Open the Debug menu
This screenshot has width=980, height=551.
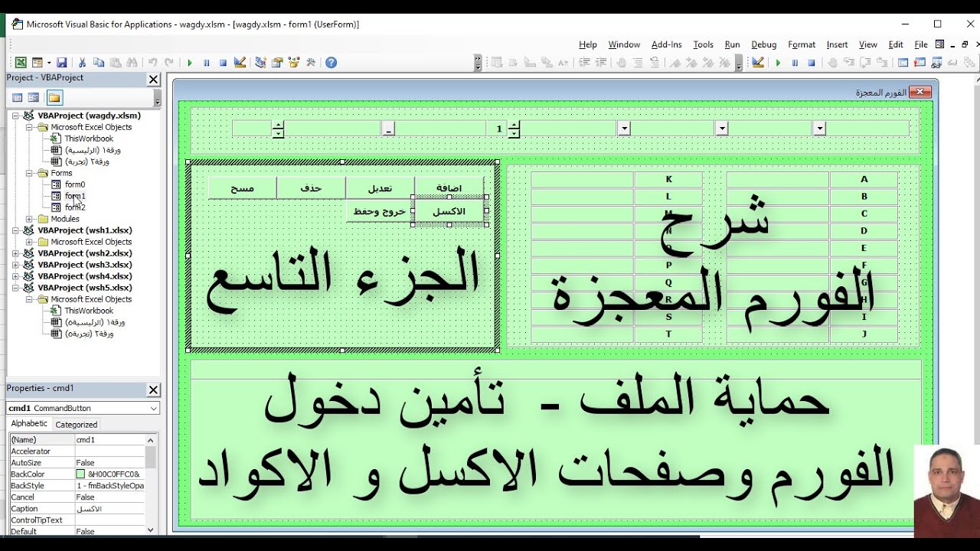763,44
